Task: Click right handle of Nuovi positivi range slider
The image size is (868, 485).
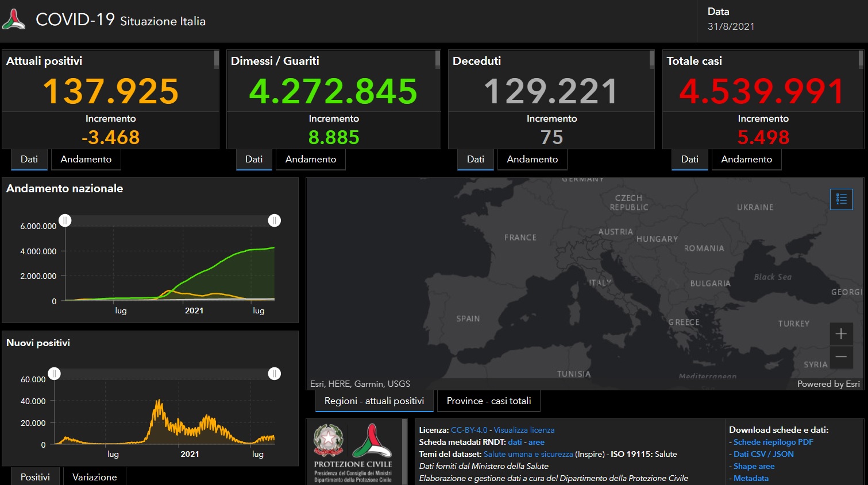Action: click(x=275, y=374)
